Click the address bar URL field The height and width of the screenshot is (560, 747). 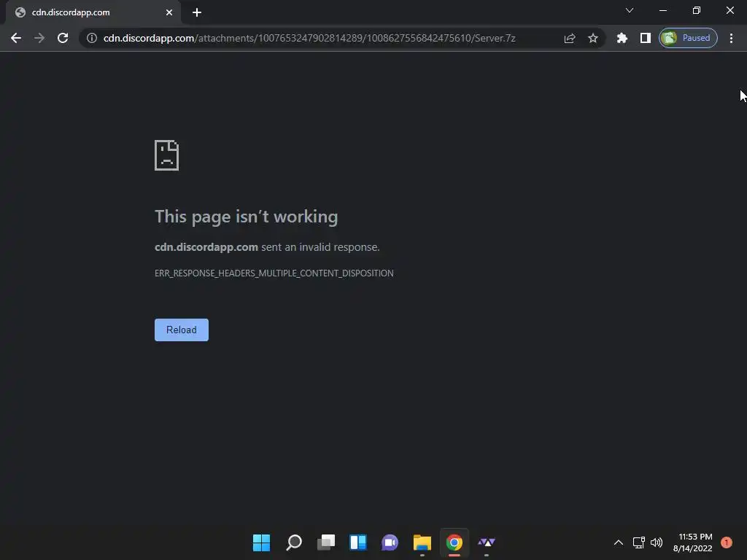pos(309,38)
